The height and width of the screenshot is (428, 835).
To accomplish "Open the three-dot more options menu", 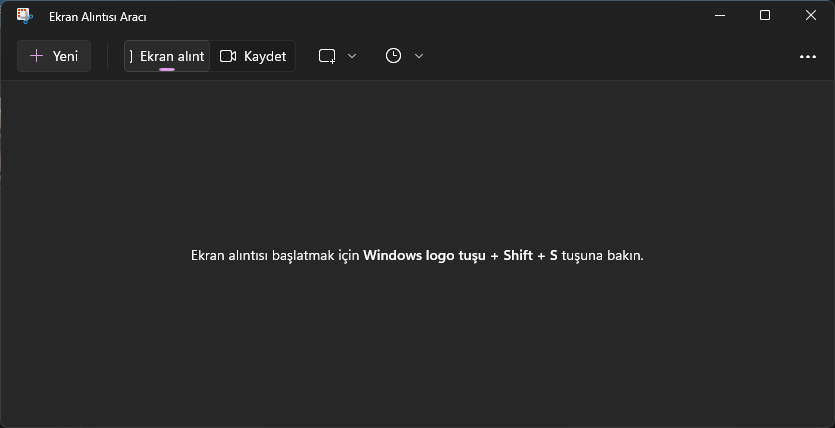I will pyautogui.click(x=808, y=56).
